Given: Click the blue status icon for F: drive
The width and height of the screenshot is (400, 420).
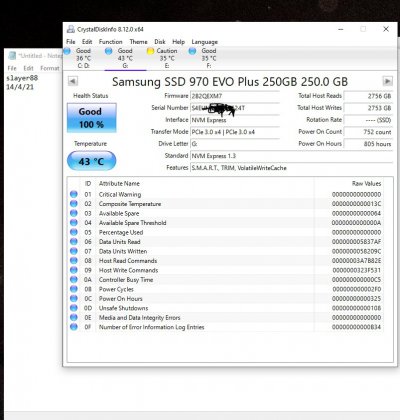Looking at the screenshot, I should (192, 51).
